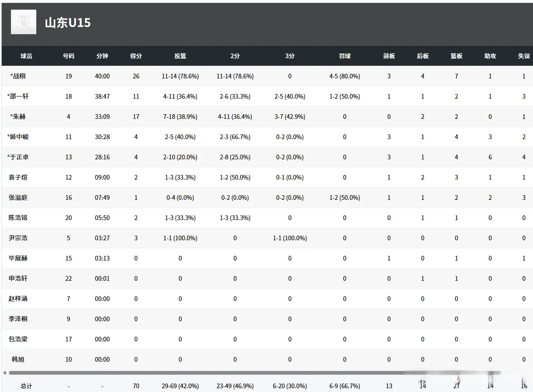Click the 总计 totals row label
Image resolution: width=533 pixels, height=392 pixels.
(26, 386)
